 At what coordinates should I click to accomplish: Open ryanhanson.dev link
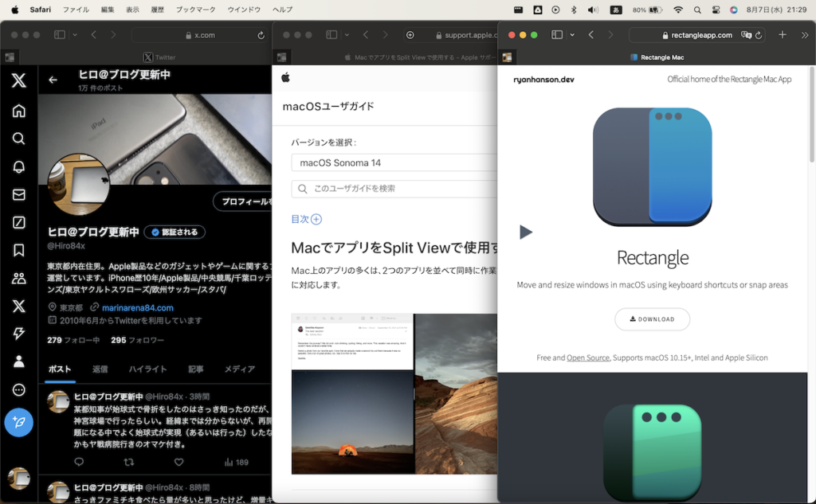pos(543,80)
